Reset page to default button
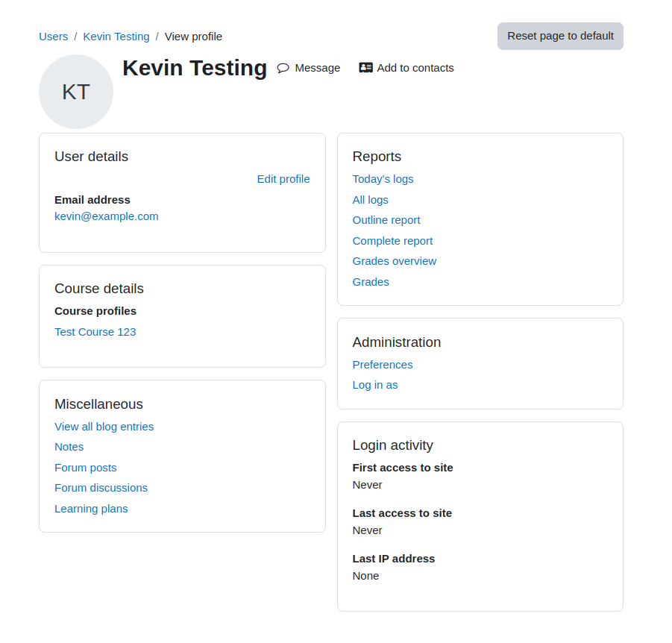This screenshot has height=643, width=672. click(560, 36)
